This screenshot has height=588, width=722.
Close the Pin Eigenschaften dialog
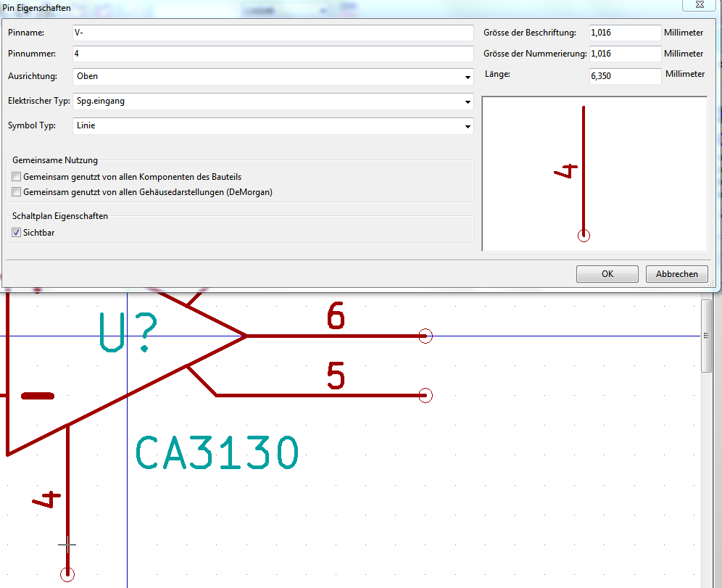click(700, 4)
